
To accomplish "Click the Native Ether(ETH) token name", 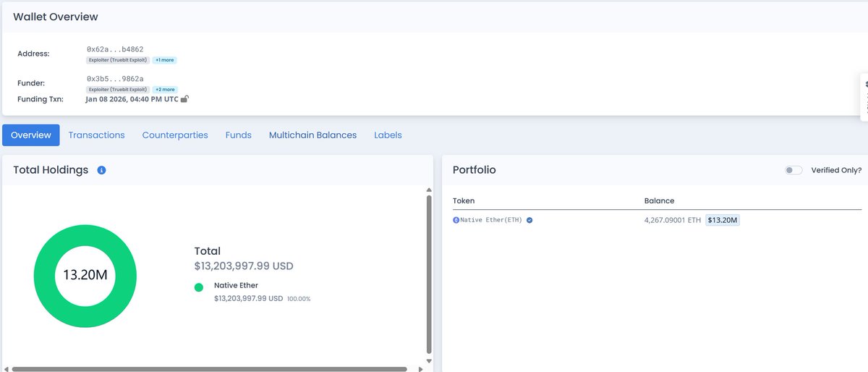I will [x=491, y=220].
